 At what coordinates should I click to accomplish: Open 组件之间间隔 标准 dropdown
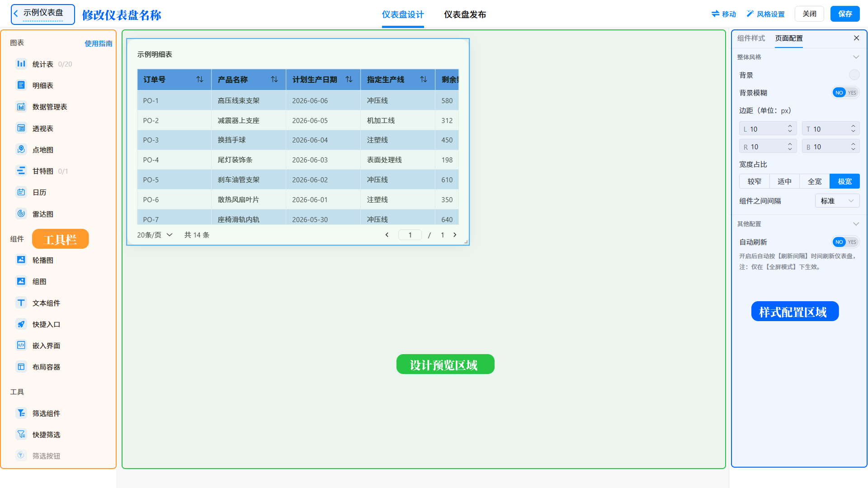click(x=837, y=201)
